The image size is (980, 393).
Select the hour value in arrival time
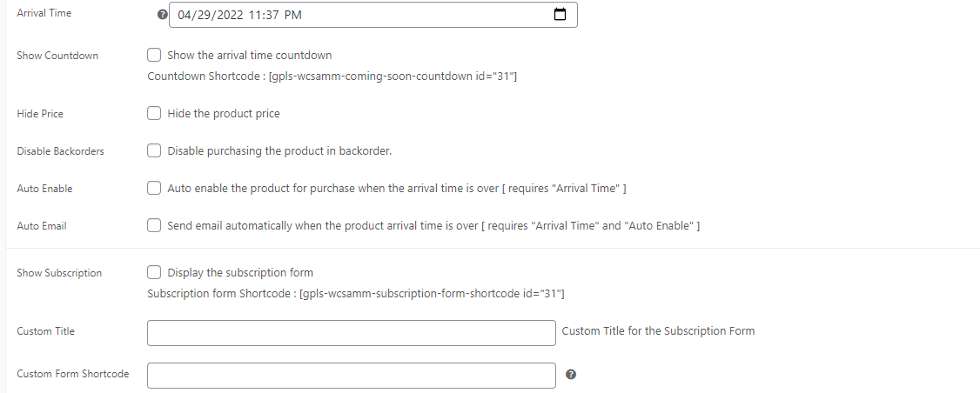pos(255,15)
